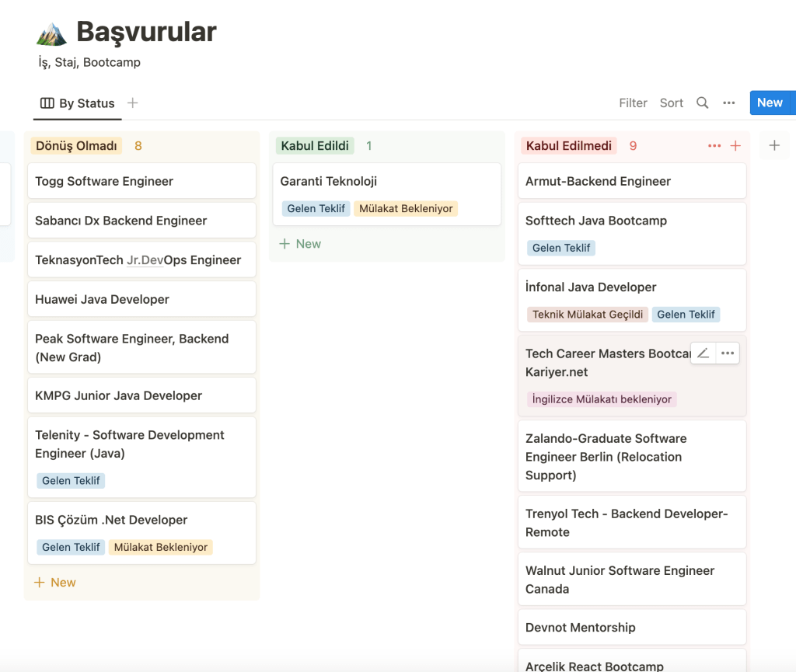The width and height of the screenshot is (796, 672).
Task: Add a new view with plus icon
Action: (133, 103)
